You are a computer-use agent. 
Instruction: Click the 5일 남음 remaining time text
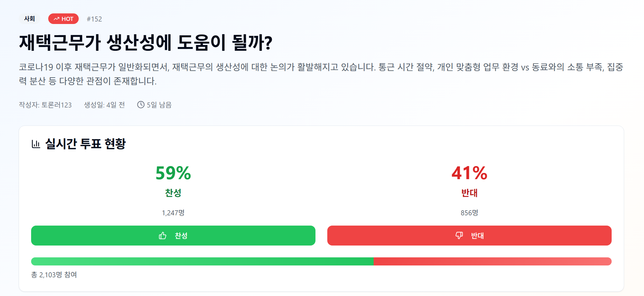tap(159, 105)
